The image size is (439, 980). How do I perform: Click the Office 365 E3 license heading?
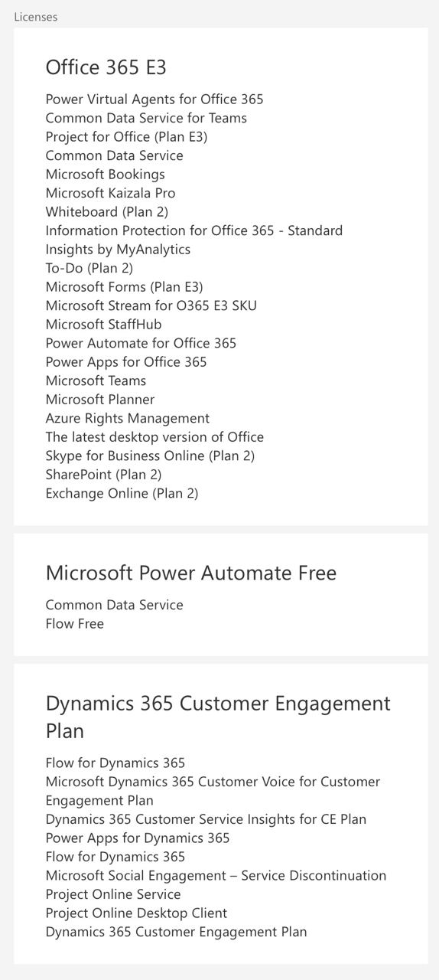click(x=106, y=67)
